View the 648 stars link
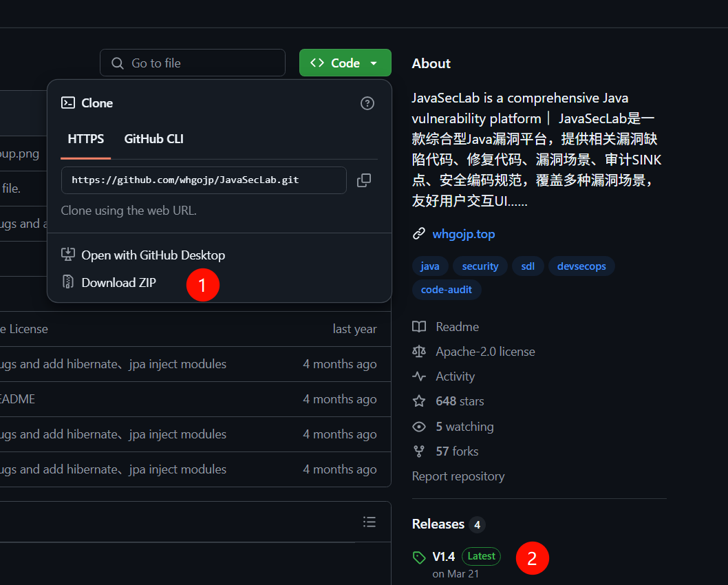Viewport: 728px width, 585px height. coord(460,401)
